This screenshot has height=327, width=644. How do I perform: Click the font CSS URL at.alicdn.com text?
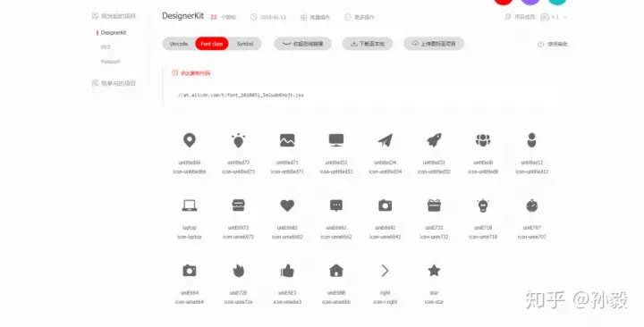[241, 96]
